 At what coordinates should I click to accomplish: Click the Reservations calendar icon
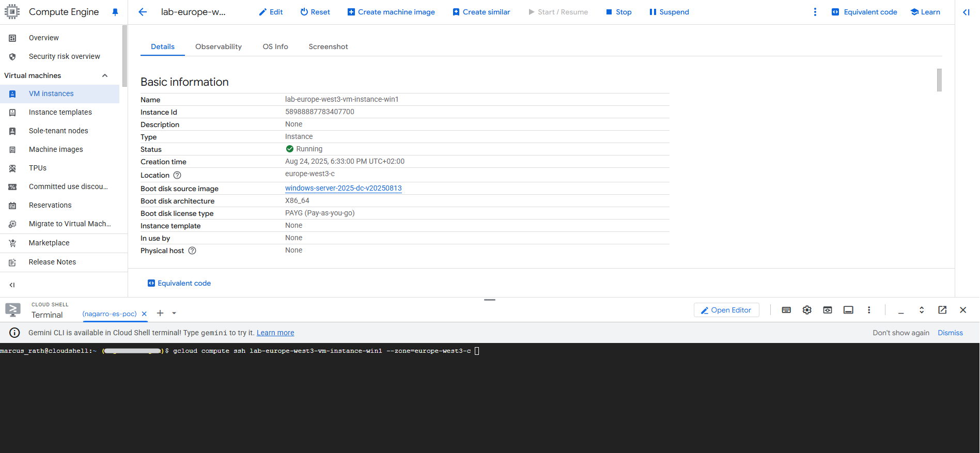click(x=12, y=205)
